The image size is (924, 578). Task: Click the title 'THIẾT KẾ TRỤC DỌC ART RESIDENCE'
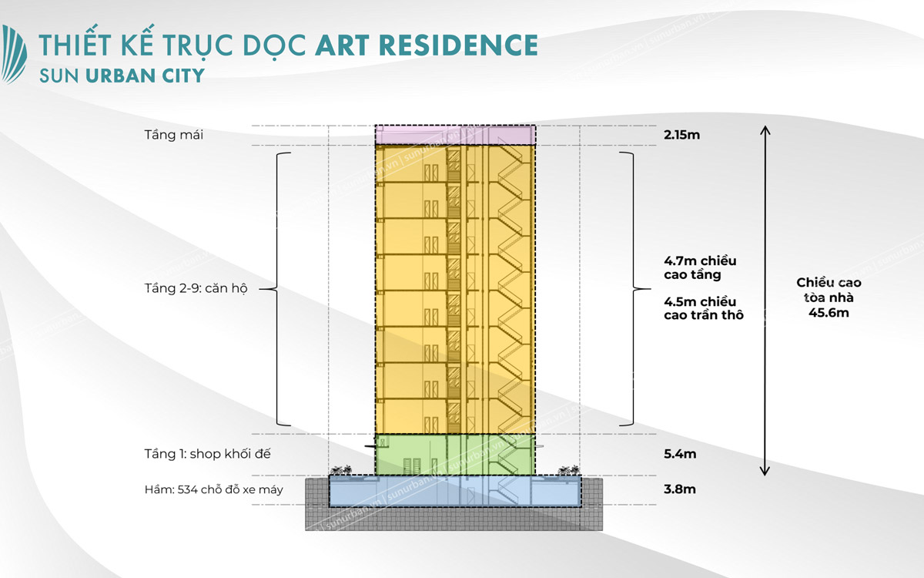(289, 45)
